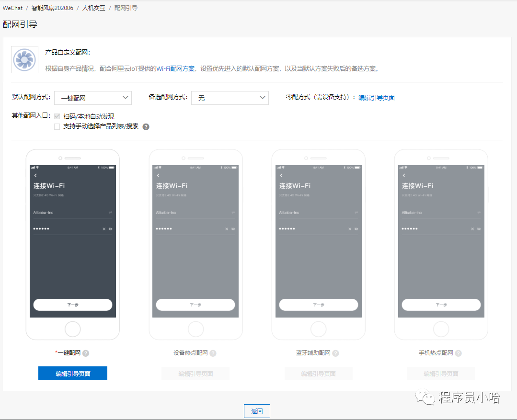Expand 备选配网方式 dropdown
The image size is (517, 420).
tap(230, 98)
